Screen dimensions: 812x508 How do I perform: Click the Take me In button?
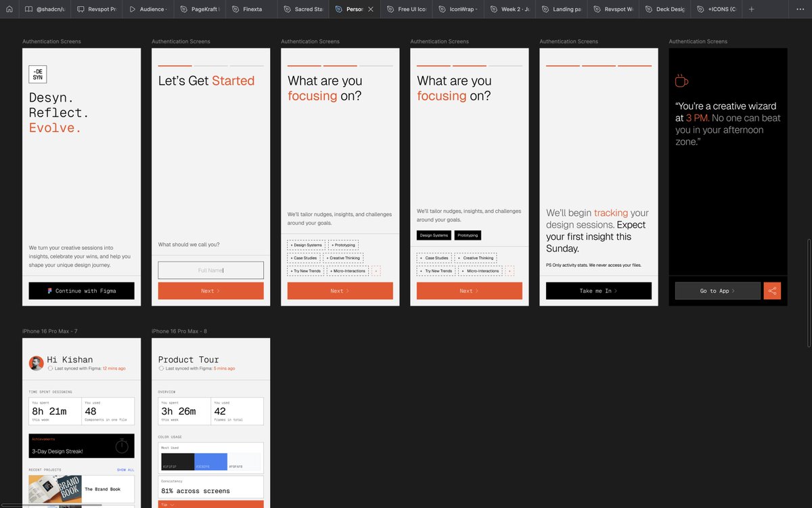click(598, 291)
